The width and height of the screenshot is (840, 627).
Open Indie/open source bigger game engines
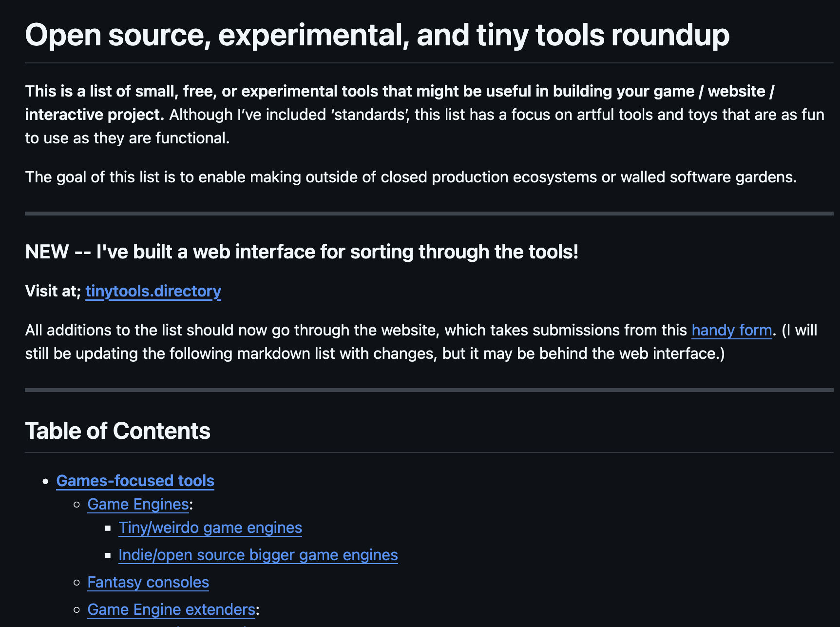coord(258,555)
